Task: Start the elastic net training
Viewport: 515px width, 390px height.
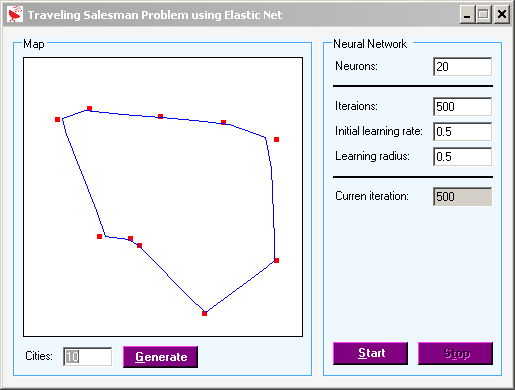Action: pos(370,353)
